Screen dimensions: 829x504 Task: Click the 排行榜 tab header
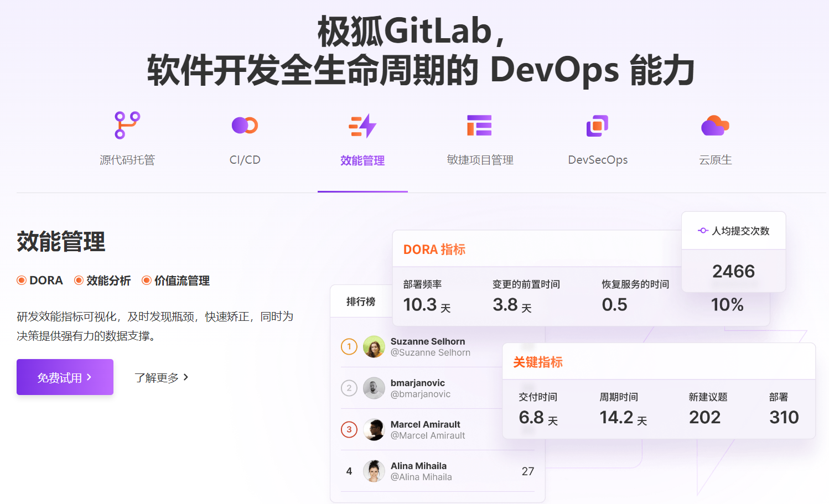[x=361, y=302]
